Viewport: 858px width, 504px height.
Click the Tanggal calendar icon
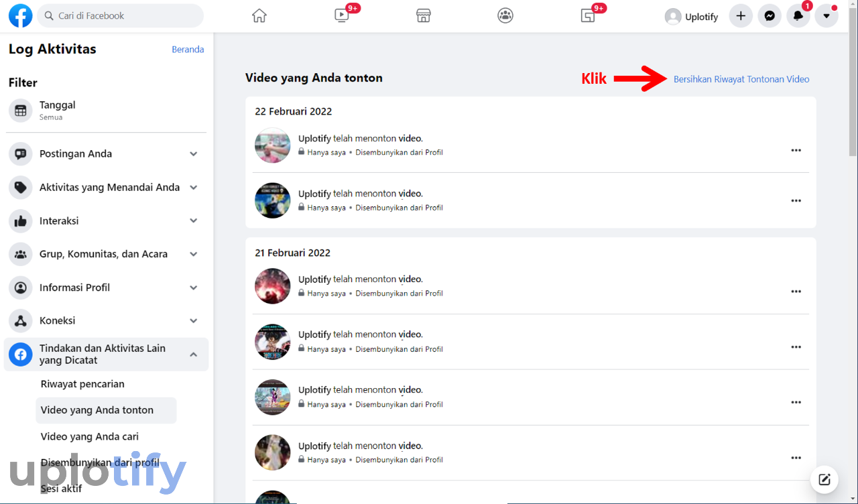[x=21, y=111]
